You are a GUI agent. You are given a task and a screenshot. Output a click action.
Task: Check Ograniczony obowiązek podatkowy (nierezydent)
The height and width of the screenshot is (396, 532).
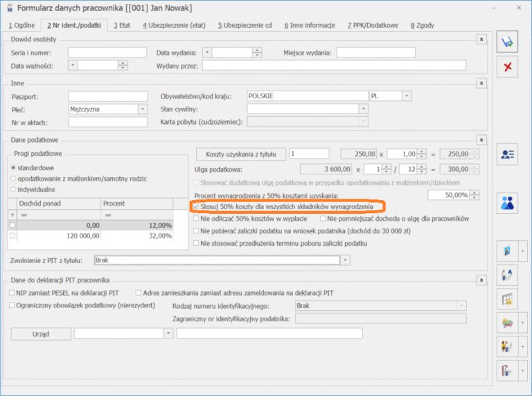point(12,305)
